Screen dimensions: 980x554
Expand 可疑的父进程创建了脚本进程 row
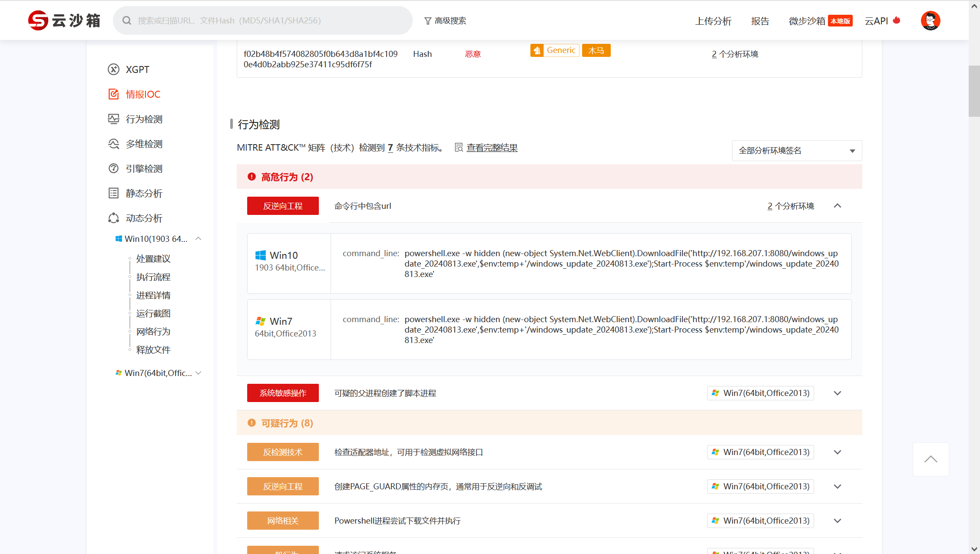click(838, 393)
